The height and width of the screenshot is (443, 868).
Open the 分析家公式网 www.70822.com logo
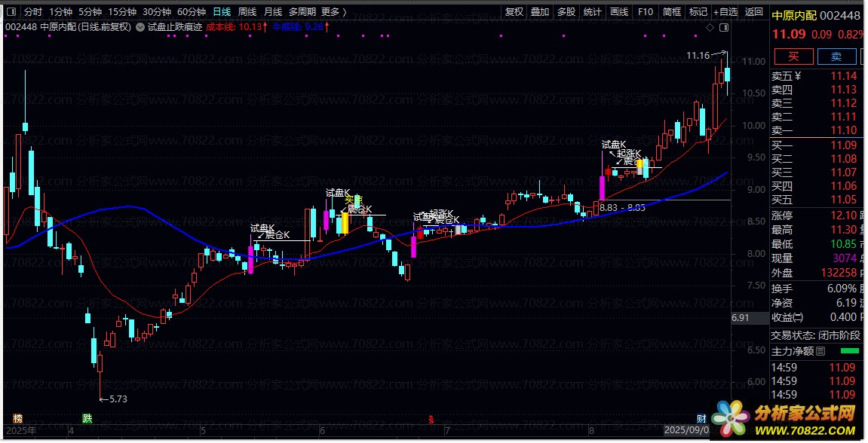tap(785, 419)
